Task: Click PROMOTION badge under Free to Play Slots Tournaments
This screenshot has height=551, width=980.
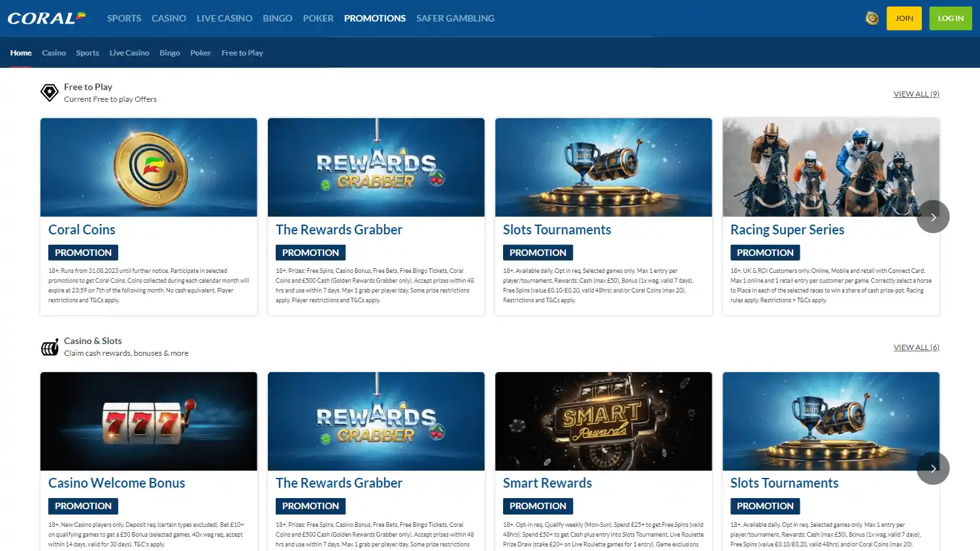Action: (x=538, y=253)
